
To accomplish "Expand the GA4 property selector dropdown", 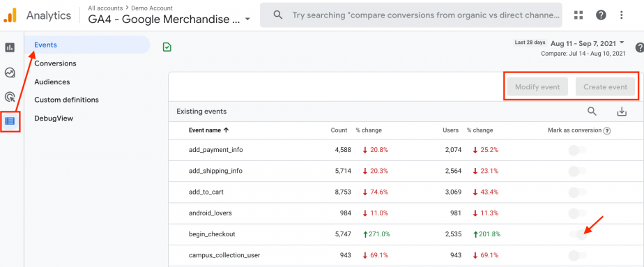I will pos(247,20).
